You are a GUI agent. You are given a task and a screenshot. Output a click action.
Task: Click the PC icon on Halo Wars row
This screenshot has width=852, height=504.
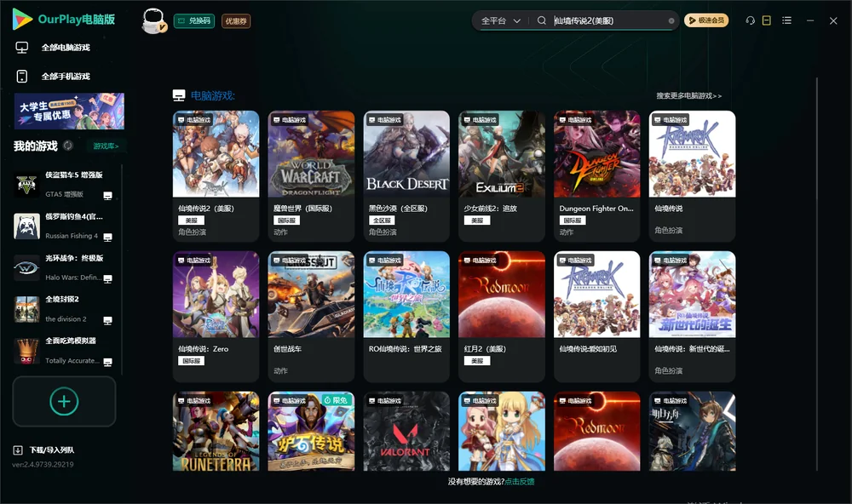point(107,279)
